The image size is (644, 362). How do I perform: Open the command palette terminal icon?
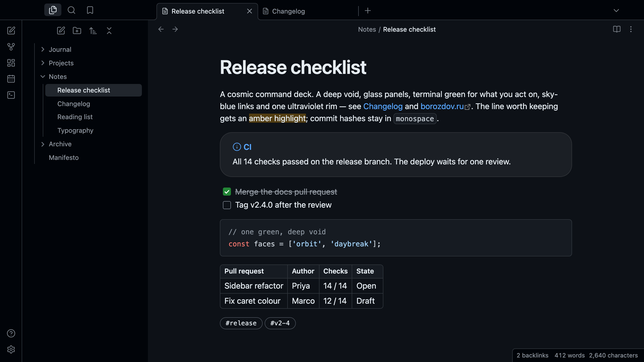click(11, 95)
